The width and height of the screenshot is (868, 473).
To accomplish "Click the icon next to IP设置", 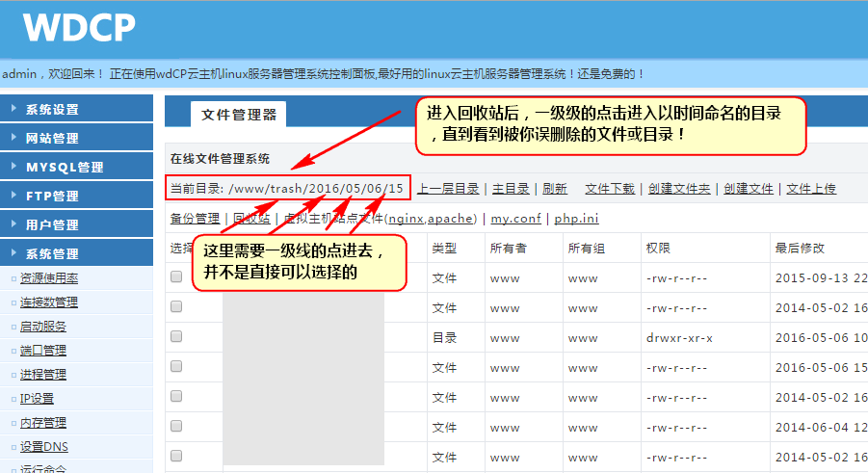I will (13, 399).
